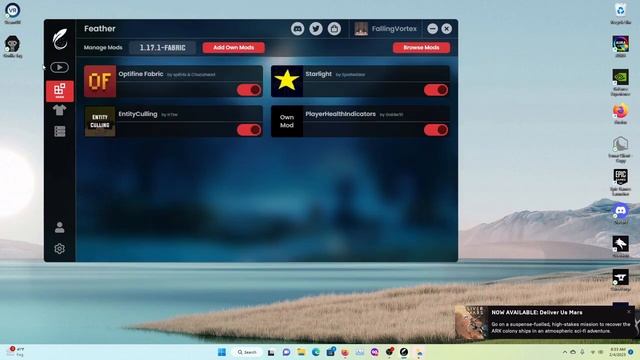This screenshot has height=360, width=640.
Task: Open the Nvidia GeForce Experience desktop icon
Action: tap(620, 82)
